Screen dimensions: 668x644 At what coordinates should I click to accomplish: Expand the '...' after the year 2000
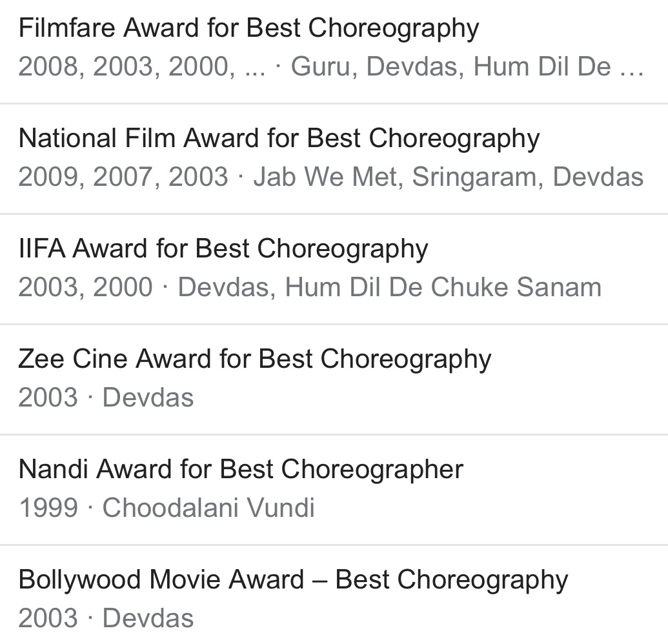pos(256,66)
